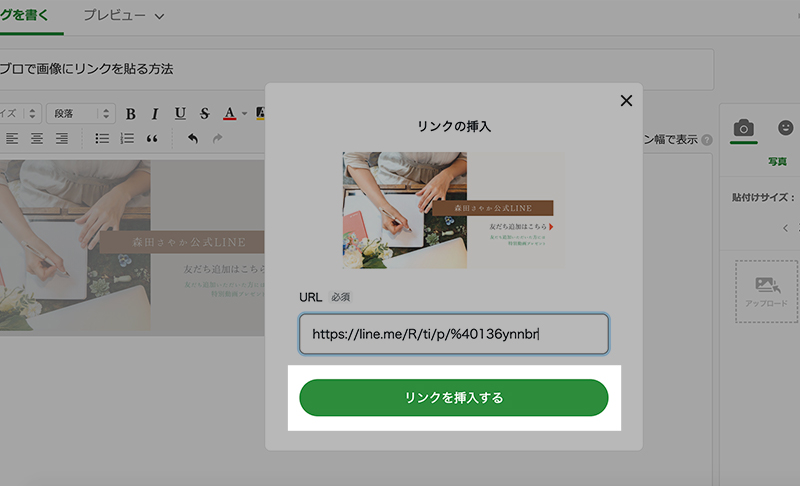Toggle bold formatting
The image size is (800, 486).
(x=131, y=114)
